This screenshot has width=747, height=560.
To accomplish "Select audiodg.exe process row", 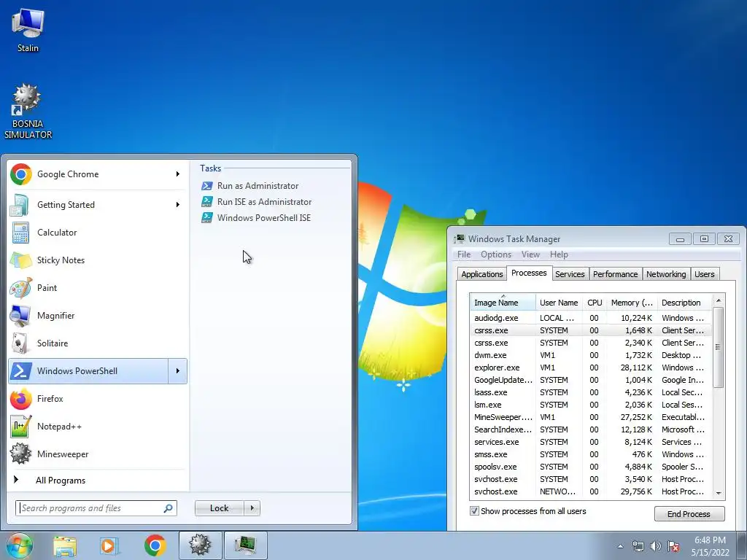I will [x=590, y=318].
